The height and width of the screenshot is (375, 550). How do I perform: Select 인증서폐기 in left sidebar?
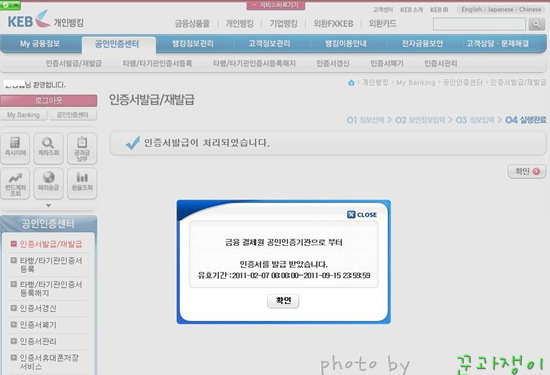point(38,325)
